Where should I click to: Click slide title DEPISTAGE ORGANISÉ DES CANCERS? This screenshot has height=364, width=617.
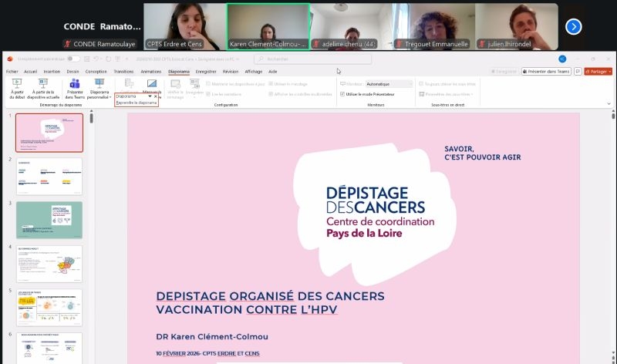(271, 296)
